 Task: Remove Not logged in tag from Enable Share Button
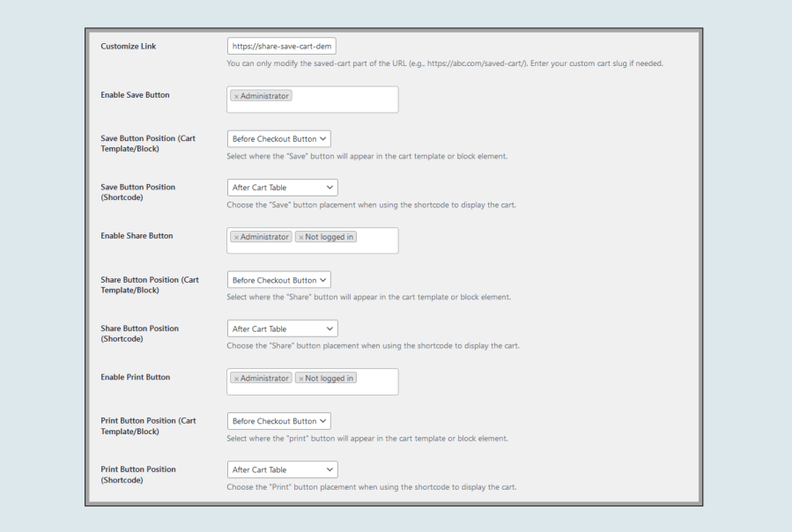tap(301, 237)
